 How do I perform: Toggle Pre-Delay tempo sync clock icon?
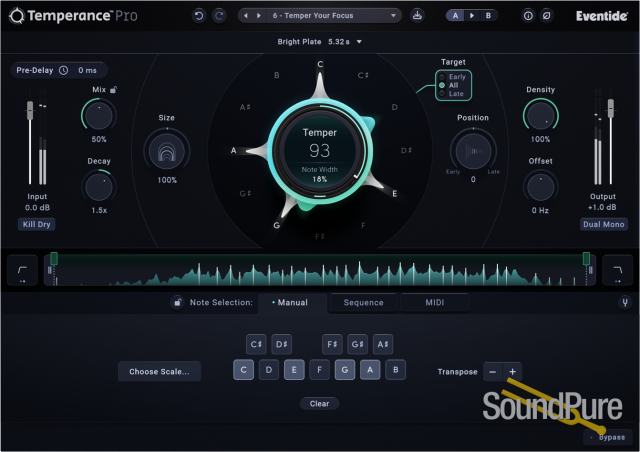(x=64, y=70)
